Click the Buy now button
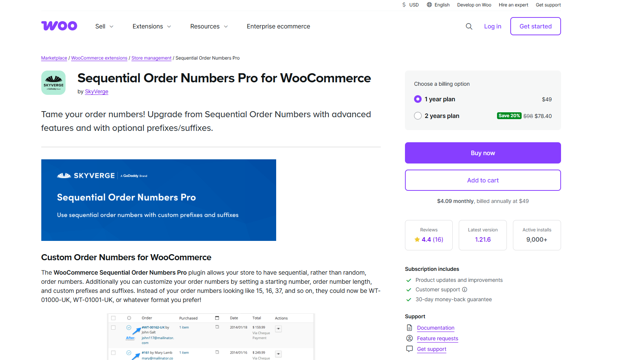644x360 pixels. [483, 153]
